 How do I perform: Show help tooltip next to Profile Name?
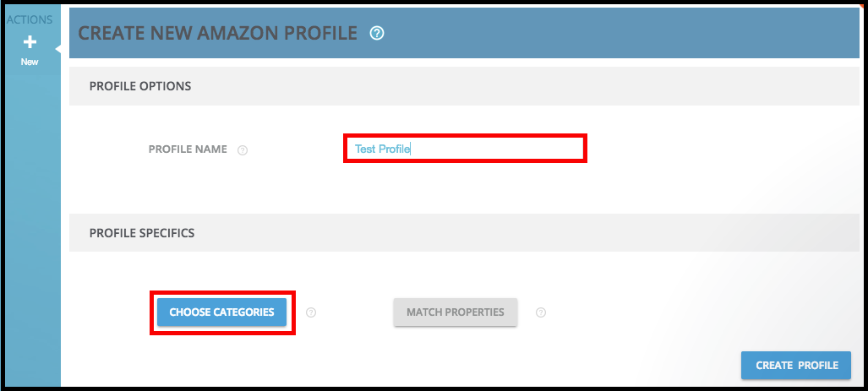click(x=243, y=149)
